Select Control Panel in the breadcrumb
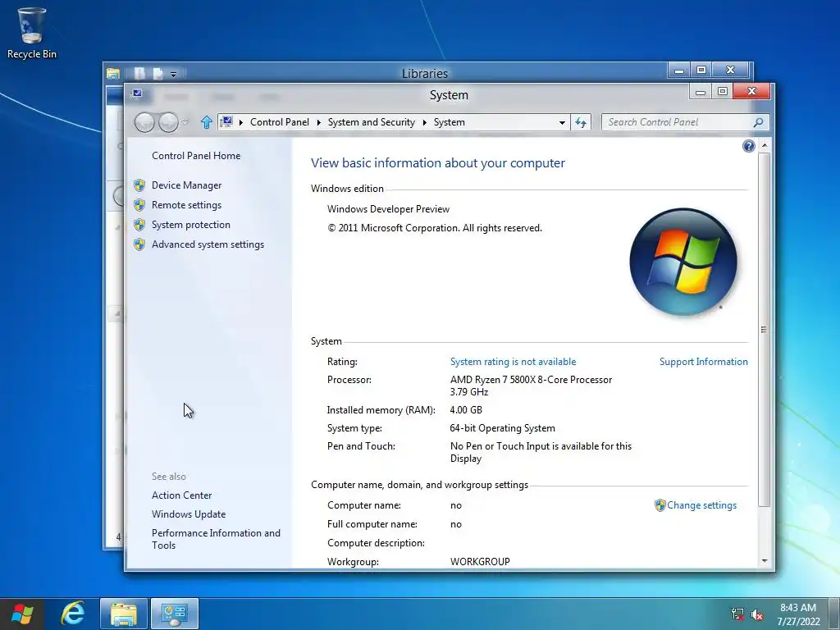The image size is (840, 630). [280, 122]
